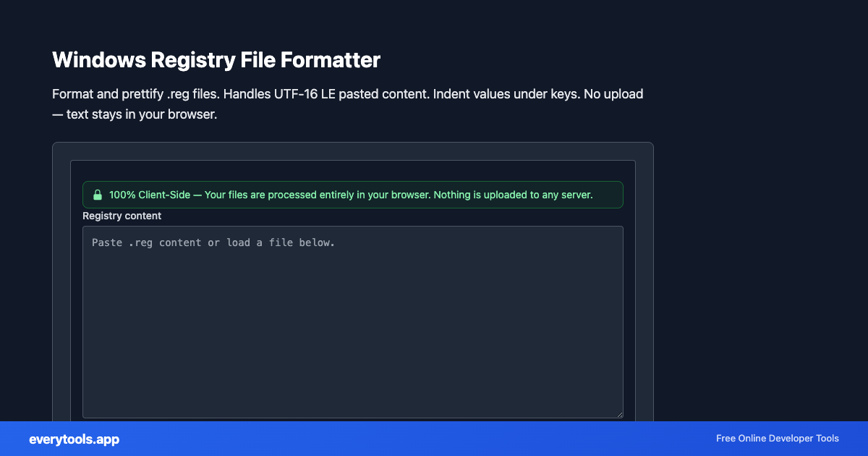Click the 'Windows Registry File Formatter' page heading
Viewport: 868px width, 456px height.
tap(216, 60)
